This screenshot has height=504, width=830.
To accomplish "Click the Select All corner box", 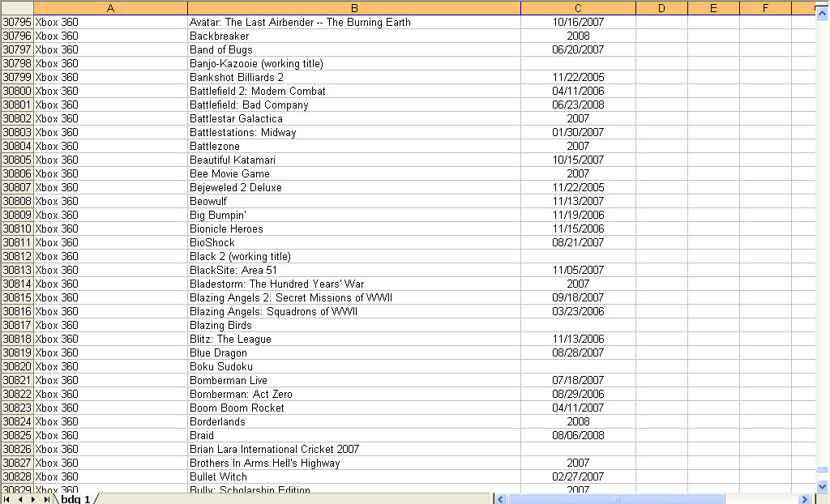I will click(x=17, y=8).
